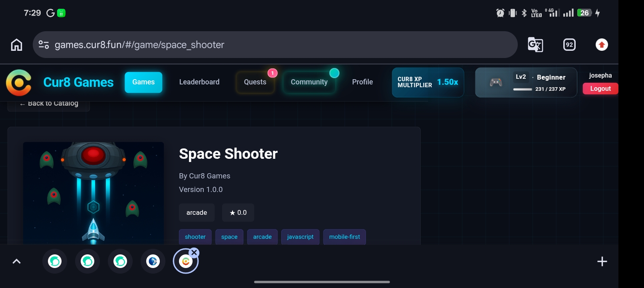The width and height of the screenshot is (644, 288).
Task: Tap the red browser update arrow icon
Action: (x=602, y=45)
